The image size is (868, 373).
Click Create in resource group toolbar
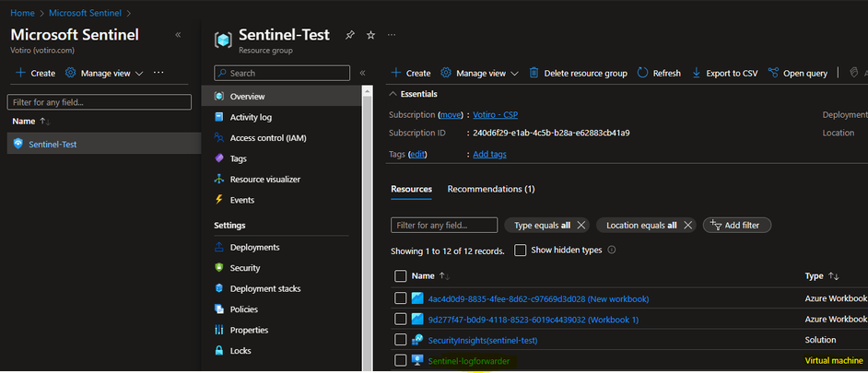[411, 73]
